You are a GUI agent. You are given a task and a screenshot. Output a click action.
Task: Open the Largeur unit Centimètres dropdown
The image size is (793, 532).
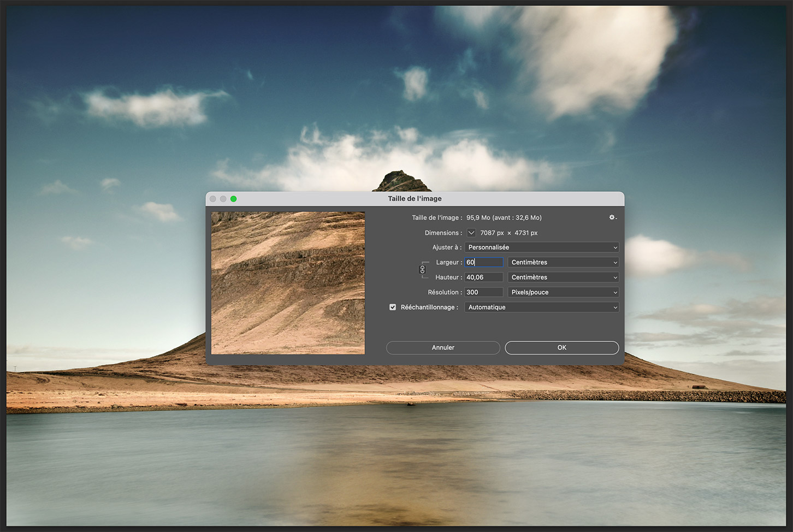(563, 262)
